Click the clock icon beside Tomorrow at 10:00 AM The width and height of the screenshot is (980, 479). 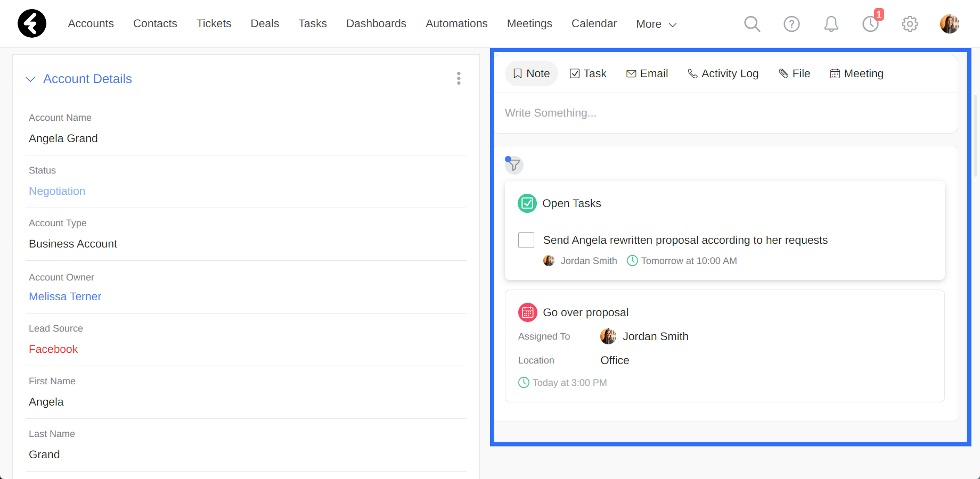[632, 261]
